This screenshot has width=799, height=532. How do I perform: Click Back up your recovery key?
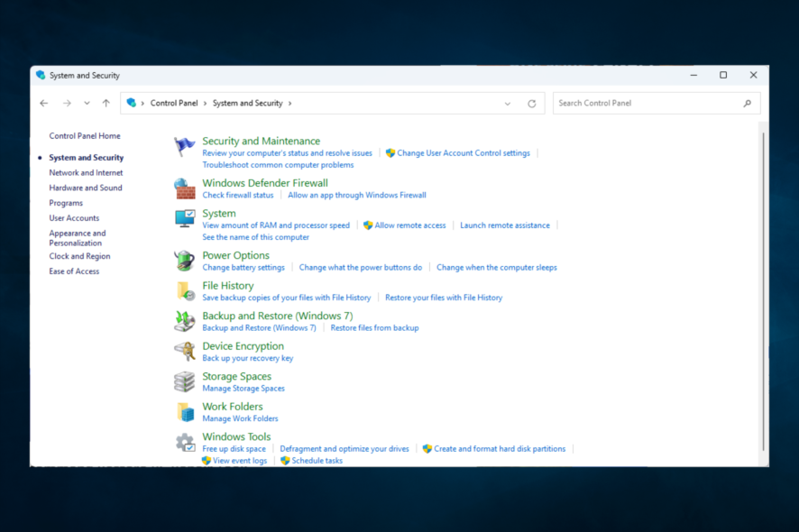click(248, 358)
